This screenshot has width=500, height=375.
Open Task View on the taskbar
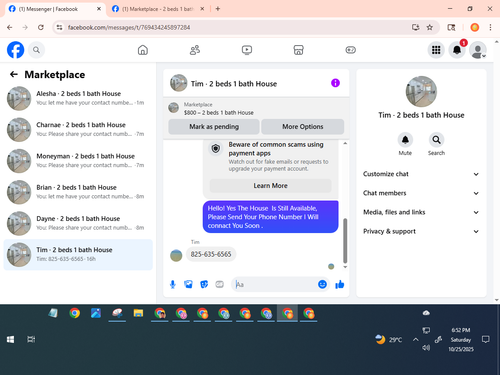31,339
